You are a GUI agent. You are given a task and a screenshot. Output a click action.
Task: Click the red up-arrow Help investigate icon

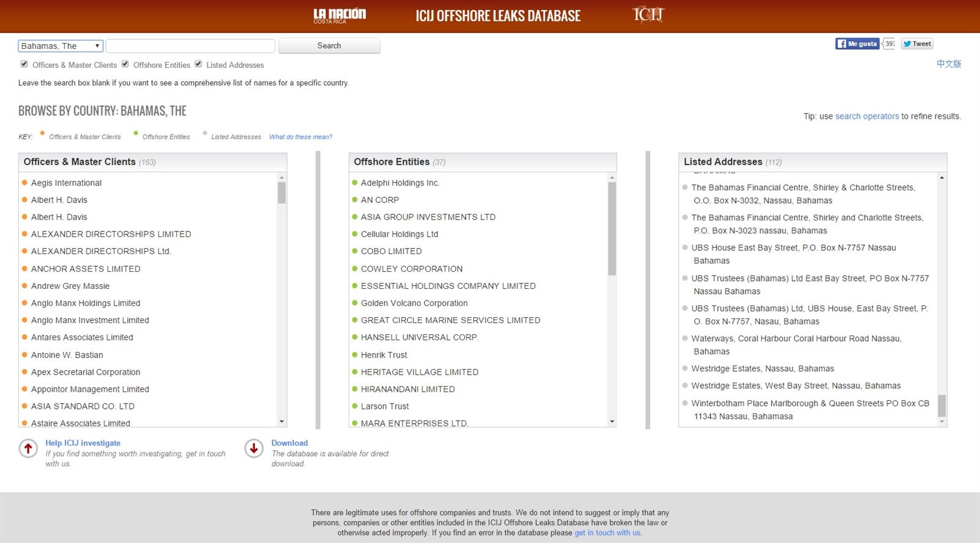pos(28,449)
